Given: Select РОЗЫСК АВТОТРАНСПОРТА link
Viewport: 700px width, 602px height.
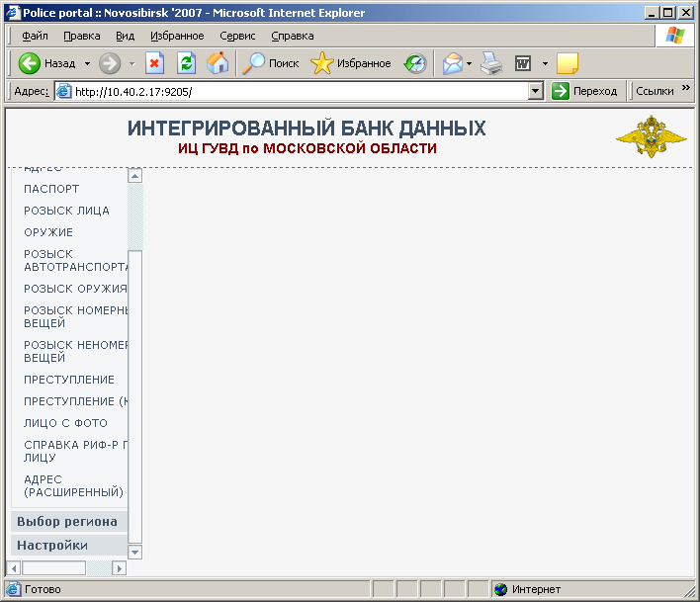Looking at the screenshot, I should 75,261.
